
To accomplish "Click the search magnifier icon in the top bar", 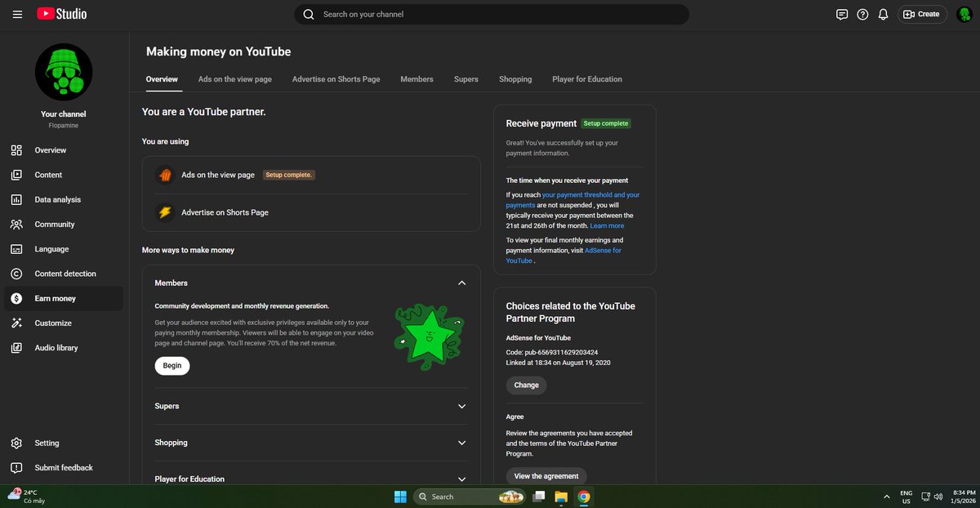I will [309, 14].
